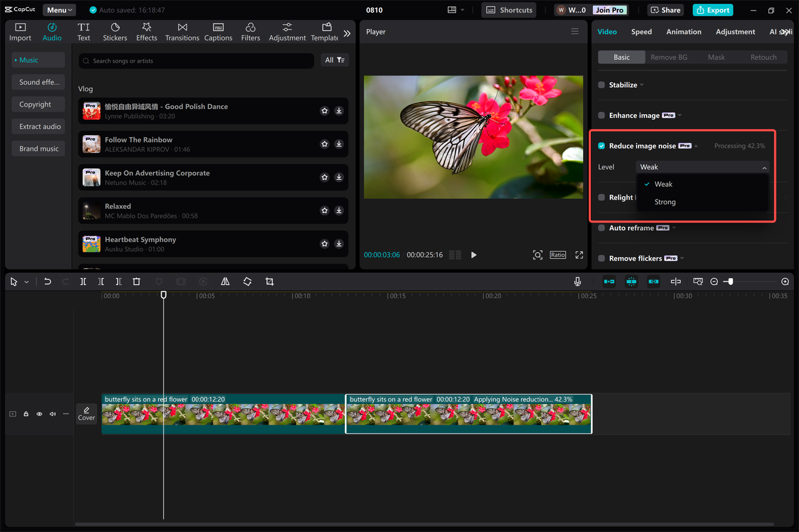799x532 pixels.
Task: Select the Transitions panel icon
Action: tap(182, 31)
